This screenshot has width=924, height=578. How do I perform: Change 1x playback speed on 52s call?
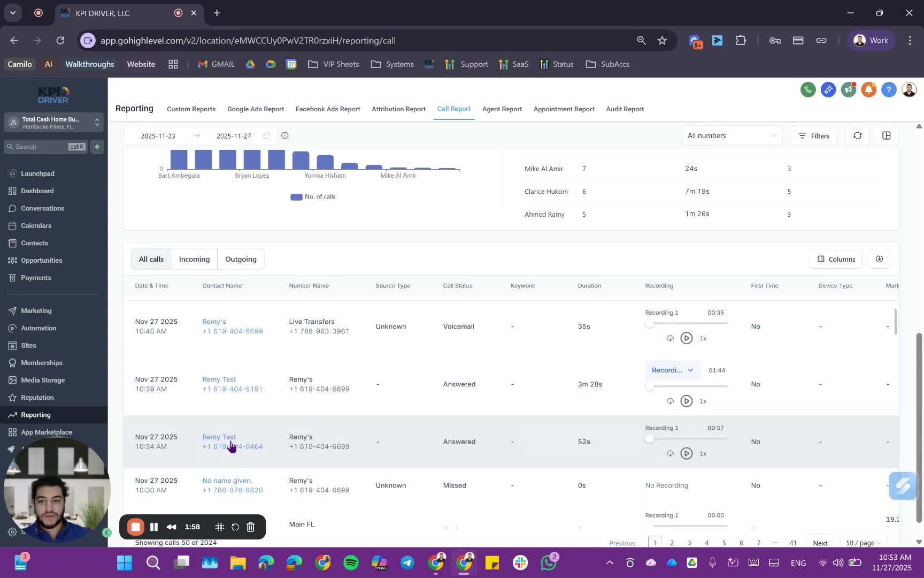click(x=703, y=453)
